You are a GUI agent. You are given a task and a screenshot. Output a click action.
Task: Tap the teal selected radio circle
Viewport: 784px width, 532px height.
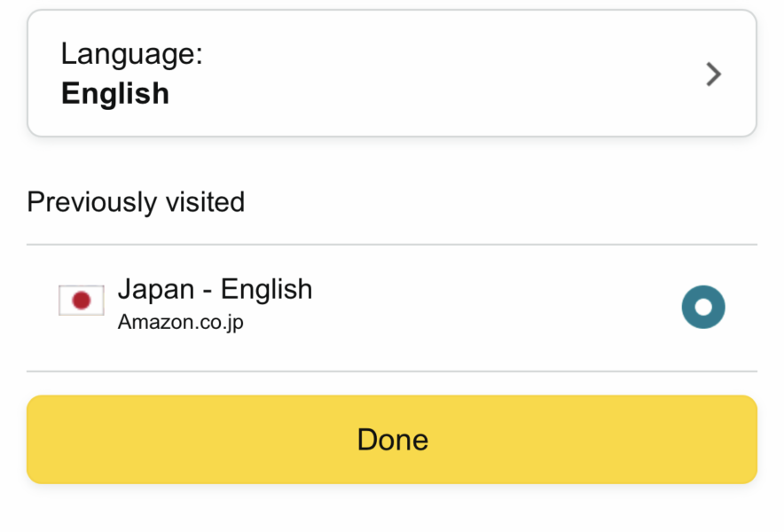(703, 307)
